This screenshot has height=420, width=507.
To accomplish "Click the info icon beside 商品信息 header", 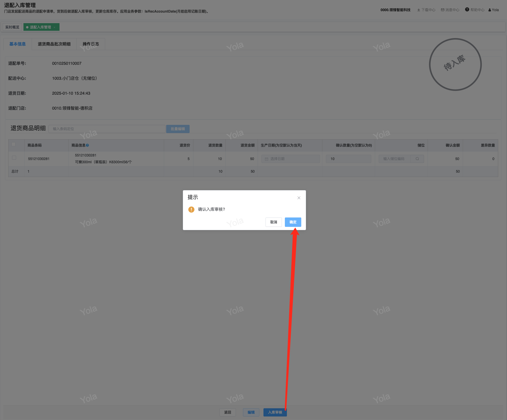I will [x=87, y=145].
